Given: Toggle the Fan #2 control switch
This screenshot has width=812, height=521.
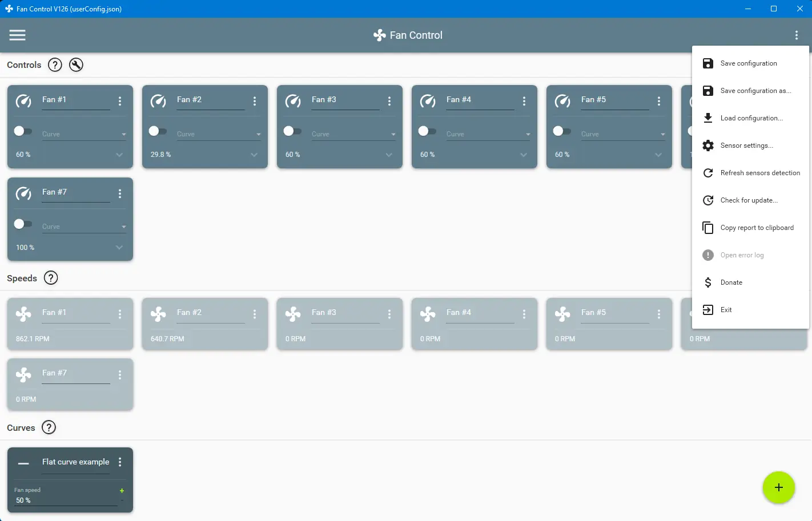Looking at the screenshot, I should coord(158,131).
